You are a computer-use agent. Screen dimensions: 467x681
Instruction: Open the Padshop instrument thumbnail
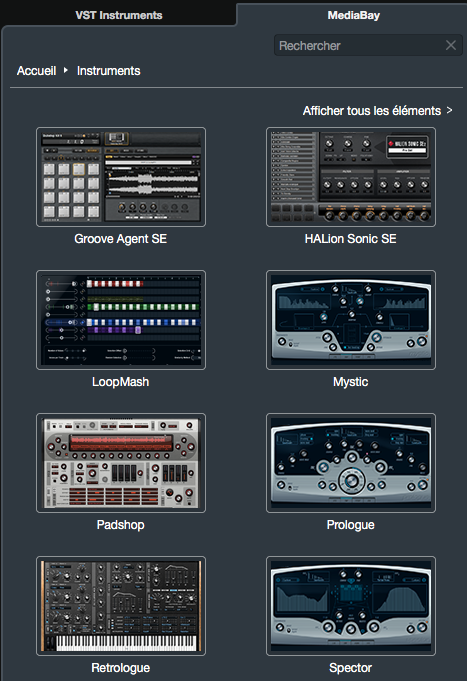point(121,463)
